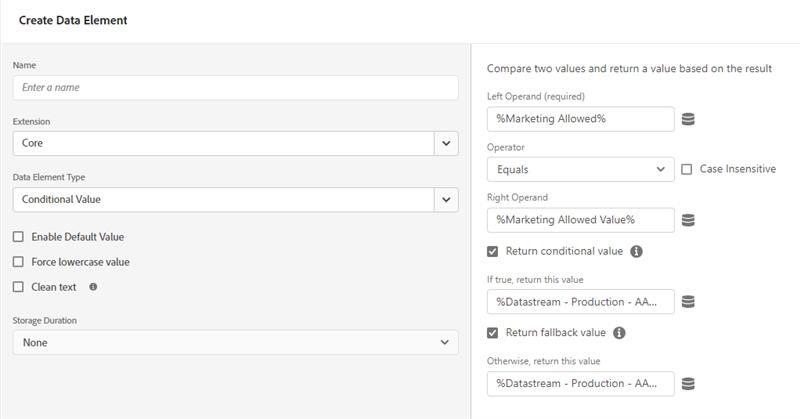This screenshot has height=419, width=800.
Task: Expand the Extension dropdown showing Core
Action: [x=236, y=143]
